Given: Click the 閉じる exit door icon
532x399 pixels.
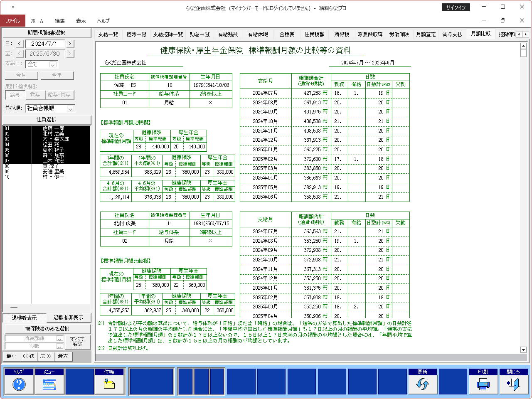Looking at the screenshot, I should pos(513,384).
